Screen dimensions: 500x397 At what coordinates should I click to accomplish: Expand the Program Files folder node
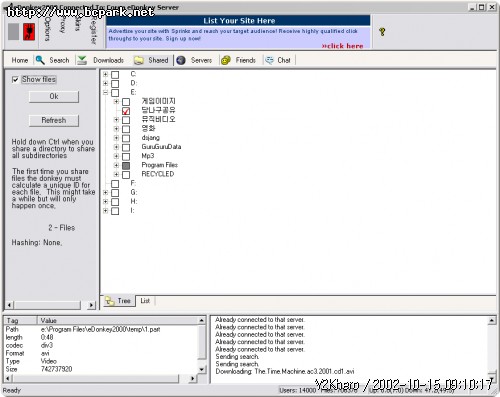click(116, 165)
